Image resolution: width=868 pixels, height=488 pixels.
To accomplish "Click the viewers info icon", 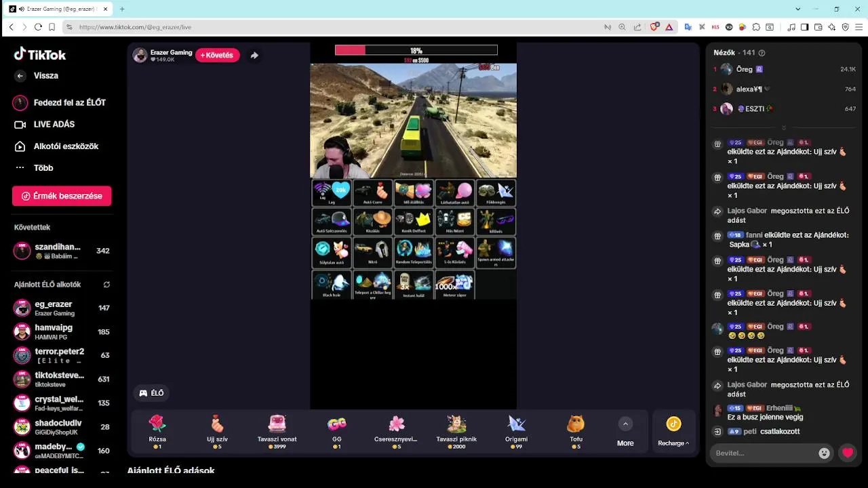I will pos(762,53).
